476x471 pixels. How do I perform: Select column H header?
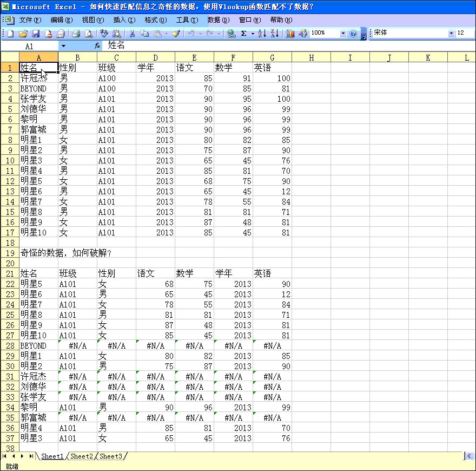click(311, 57)
